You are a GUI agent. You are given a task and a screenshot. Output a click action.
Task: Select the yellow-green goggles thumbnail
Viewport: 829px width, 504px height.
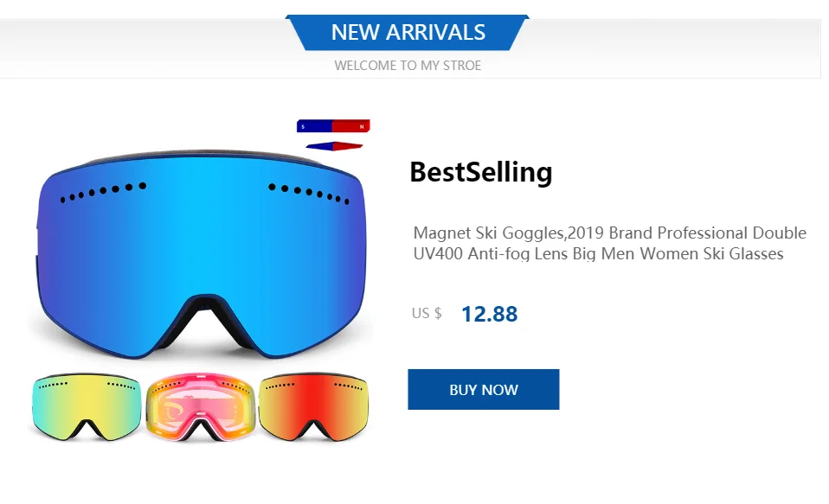coord(87,407)
